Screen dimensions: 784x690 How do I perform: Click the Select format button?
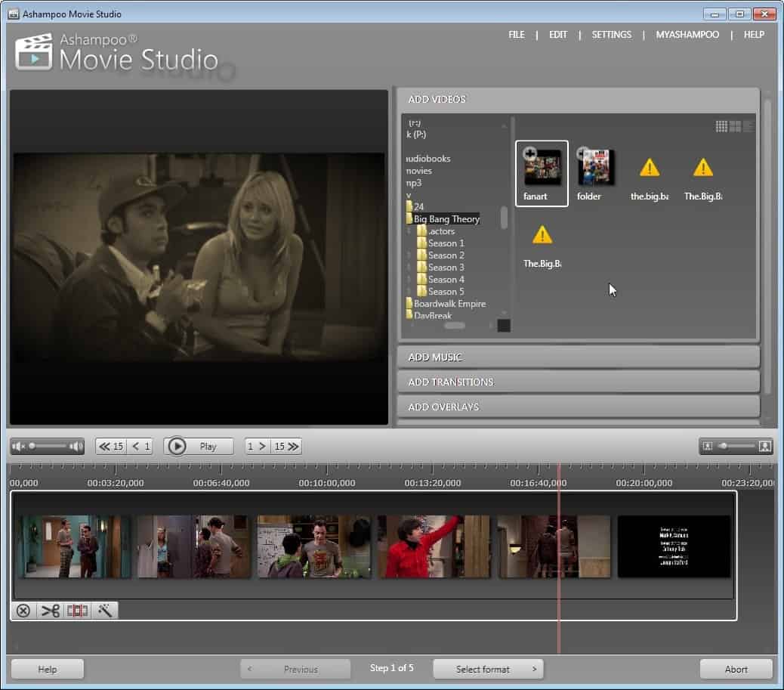coord(488,669)
